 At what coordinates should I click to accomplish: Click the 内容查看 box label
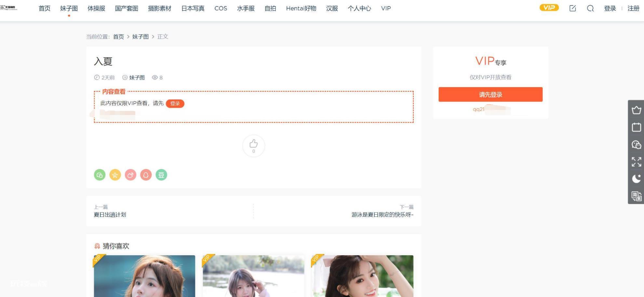coord(114,92)
